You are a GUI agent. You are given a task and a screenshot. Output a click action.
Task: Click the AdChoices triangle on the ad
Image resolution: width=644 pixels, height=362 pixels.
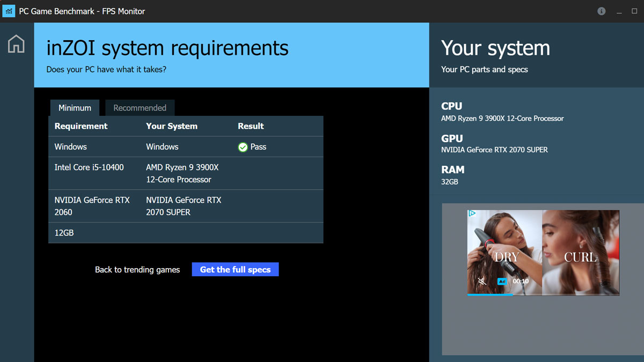(x=472, y=213)
